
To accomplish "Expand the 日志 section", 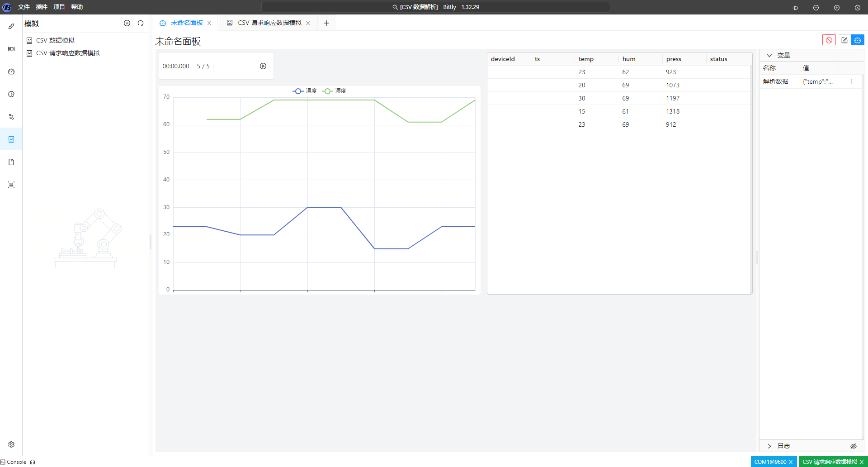I will tap(769, 446).
